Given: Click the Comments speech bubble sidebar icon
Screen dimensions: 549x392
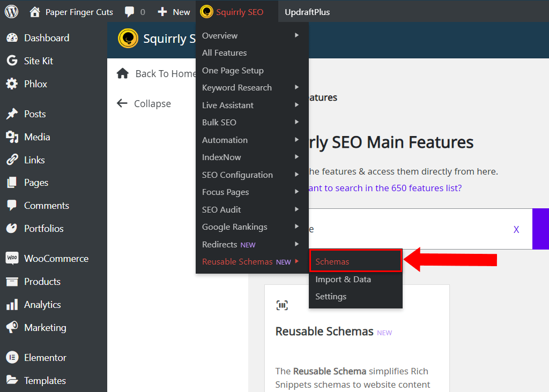Looking at the screenshot, I should pyautogui.click(x=12, y=205).
